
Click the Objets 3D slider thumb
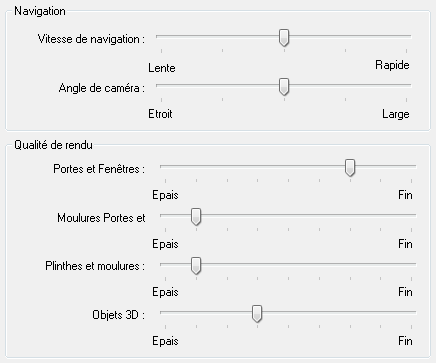coord(257,314)
